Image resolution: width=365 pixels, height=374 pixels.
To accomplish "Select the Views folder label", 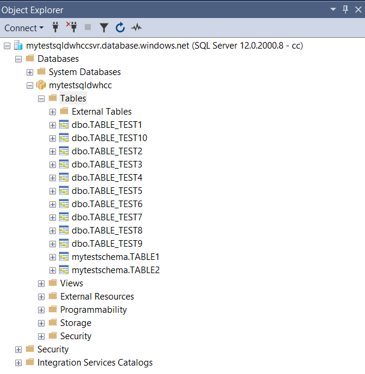I will tap(71, 283).
